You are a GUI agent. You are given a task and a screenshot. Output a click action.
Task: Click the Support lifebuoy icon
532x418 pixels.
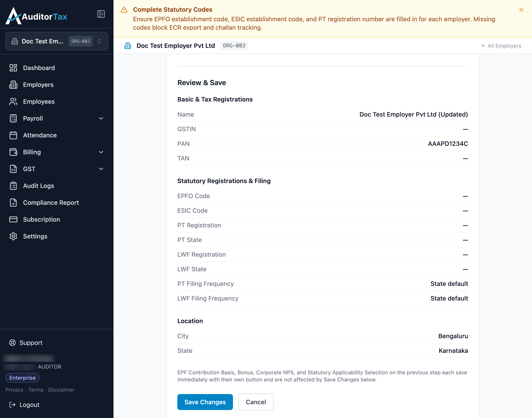pyautogui.click(x=12, y=343)
